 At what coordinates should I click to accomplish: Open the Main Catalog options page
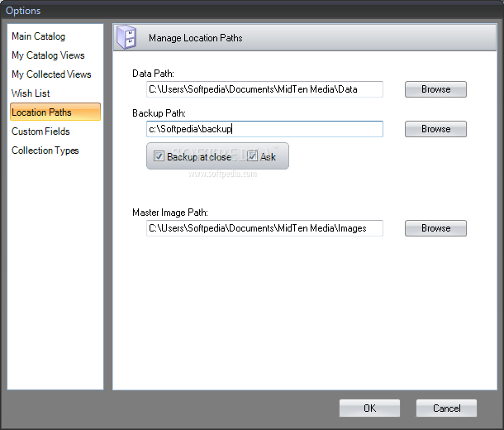click(38, 36)
